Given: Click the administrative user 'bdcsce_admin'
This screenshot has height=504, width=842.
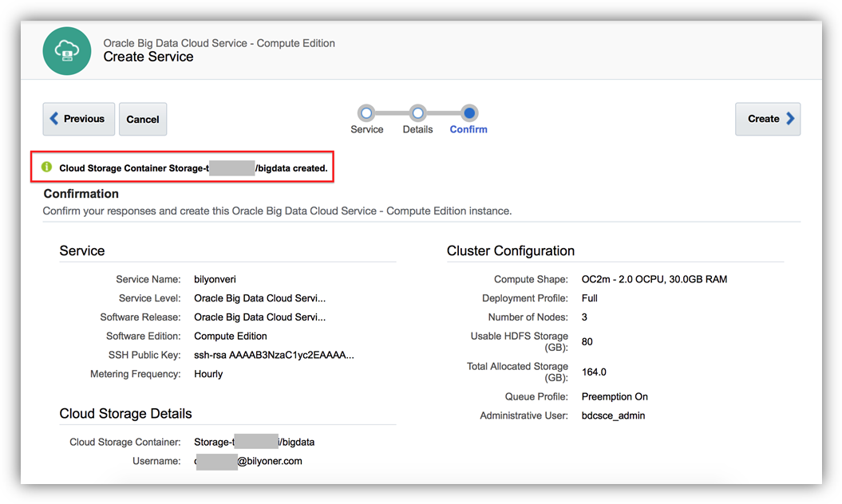Looking at the screenshot, I should pyautogui.click(x=613, y=415).
